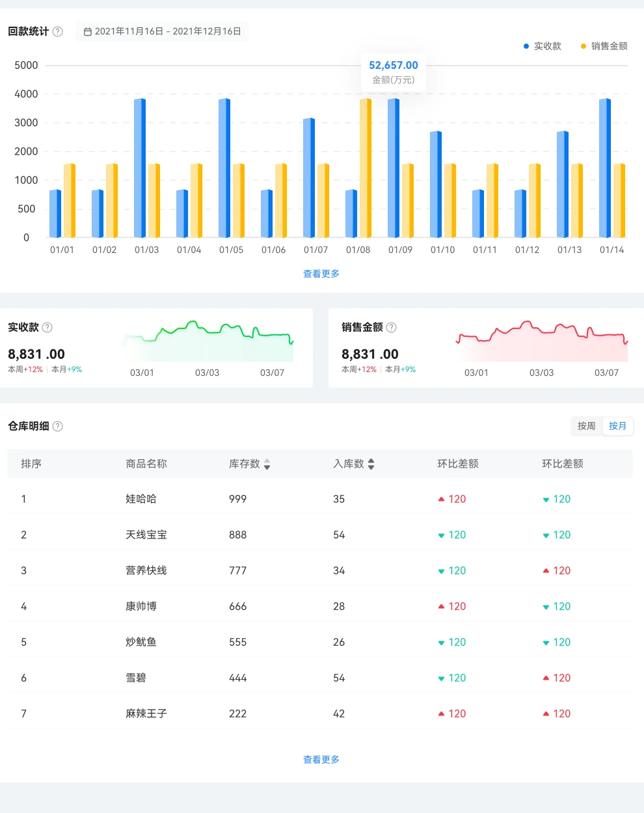
Task: Click help icon next to 实收款 card title
Action: point(47,327)
